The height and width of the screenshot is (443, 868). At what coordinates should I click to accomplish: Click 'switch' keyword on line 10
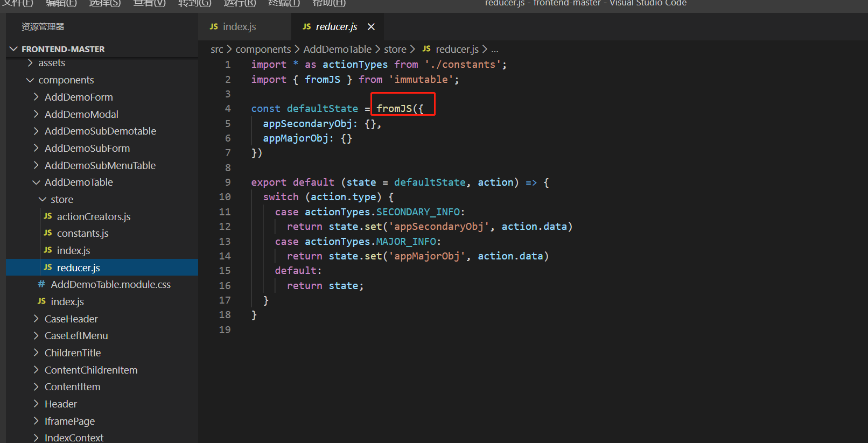point(281,197)
